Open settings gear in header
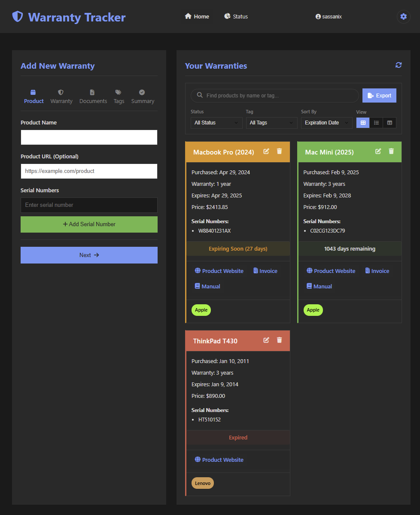This screenshot has height=515, width=420. click(x=403, y=17)
